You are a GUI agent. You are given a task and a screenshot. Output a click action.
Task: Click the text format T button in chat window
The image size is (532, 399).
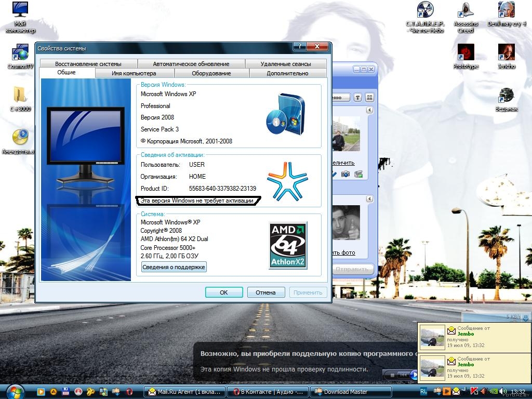(357, 98)
